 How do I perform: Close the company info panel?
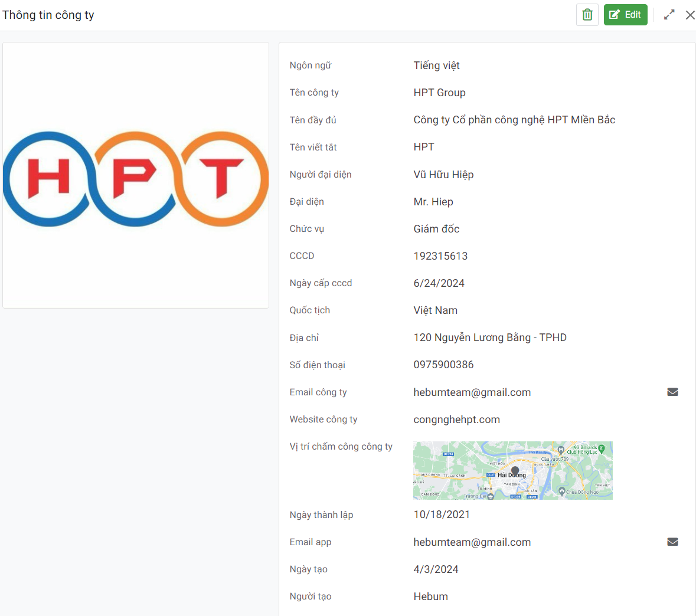pyautogui.click(x=690, y=15)
